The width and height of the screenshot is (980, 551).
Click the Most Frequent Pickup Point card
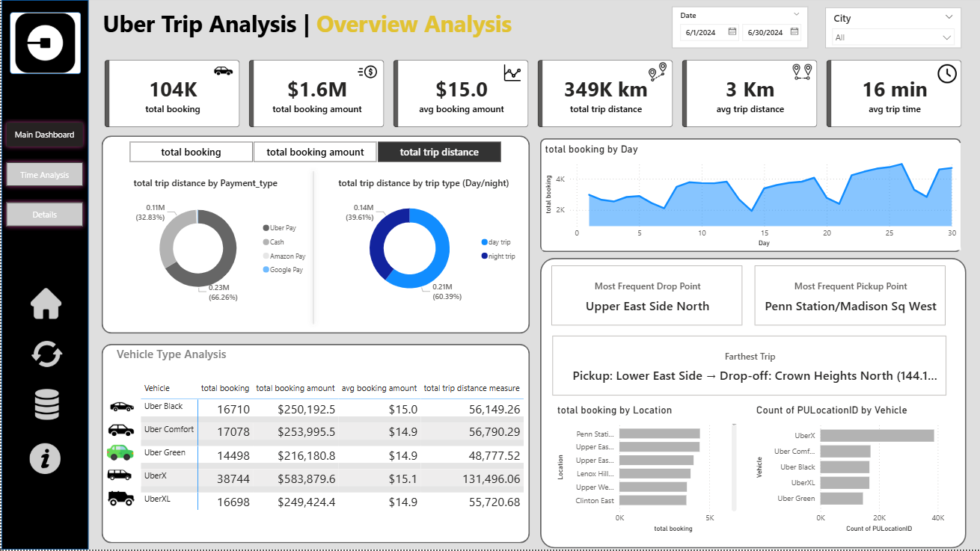[851, 295]
